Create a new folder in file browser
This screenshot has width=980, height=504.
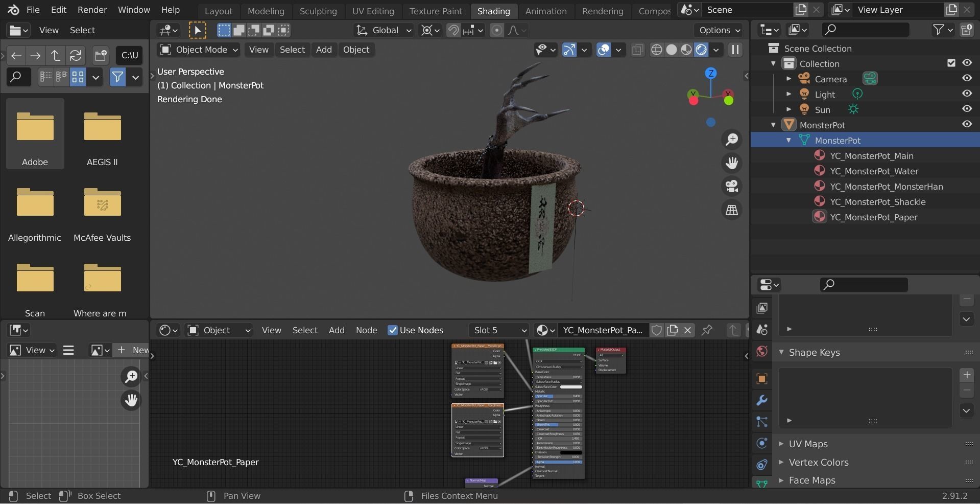tap(101, 55)
